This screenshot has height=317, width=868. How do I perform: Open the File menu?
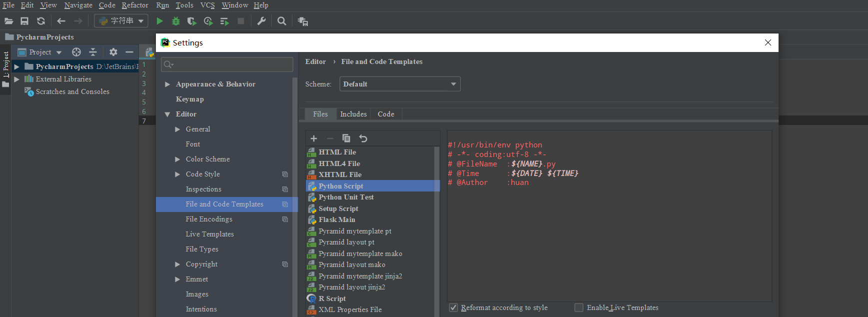pos(8,5)
